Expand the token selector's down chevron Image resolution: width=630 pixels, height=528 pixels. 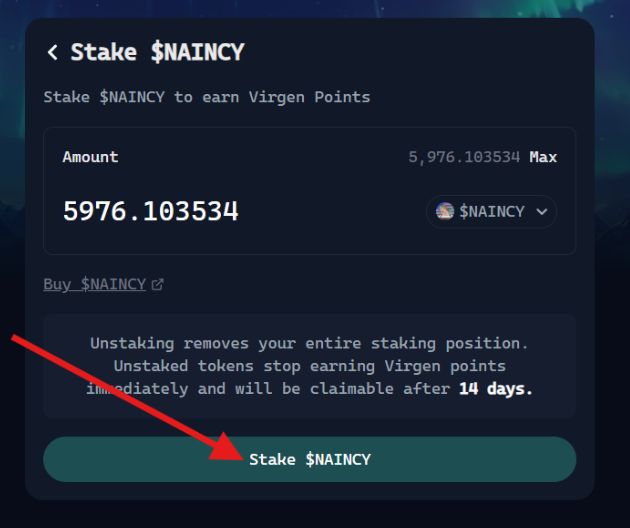[542, 211]
